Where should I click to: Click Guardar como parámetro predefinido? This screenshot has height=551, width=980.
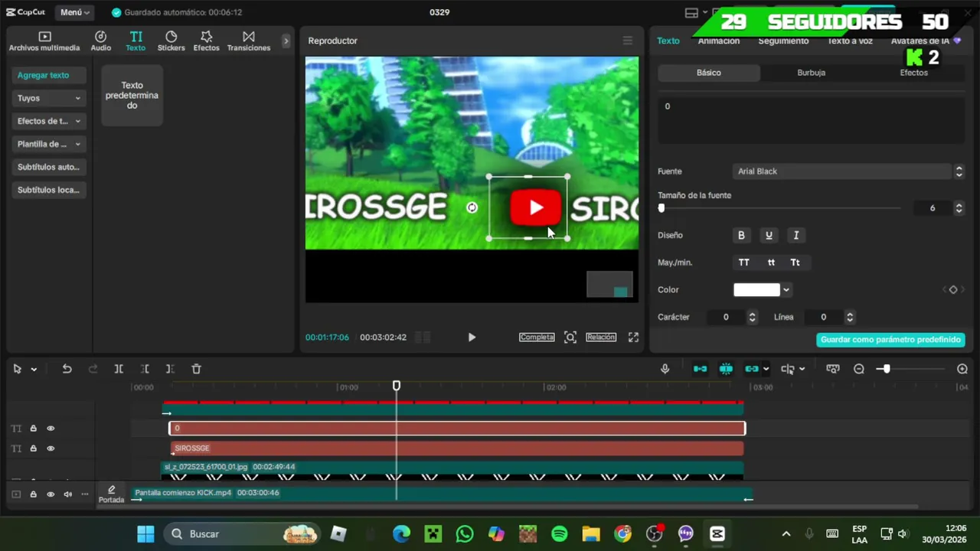click(890, 339)
